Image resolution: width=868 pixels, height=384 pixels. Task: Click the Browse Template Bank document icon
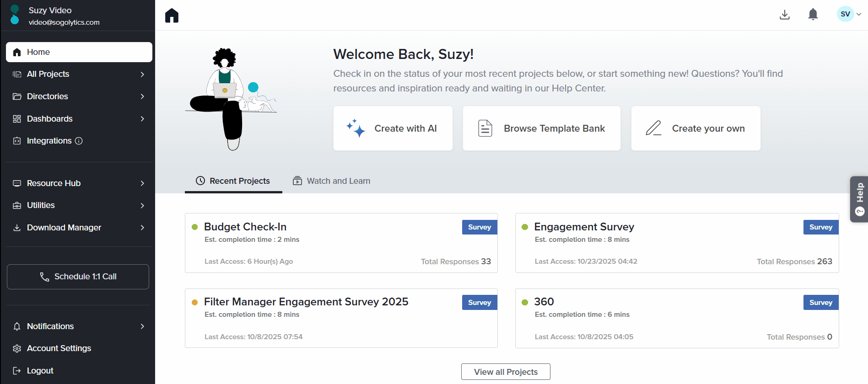tap(485, 128)
